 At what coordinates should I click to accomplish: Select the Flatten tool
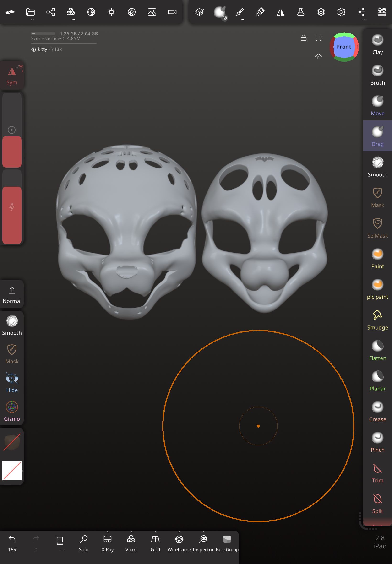[x=377, y=350]
